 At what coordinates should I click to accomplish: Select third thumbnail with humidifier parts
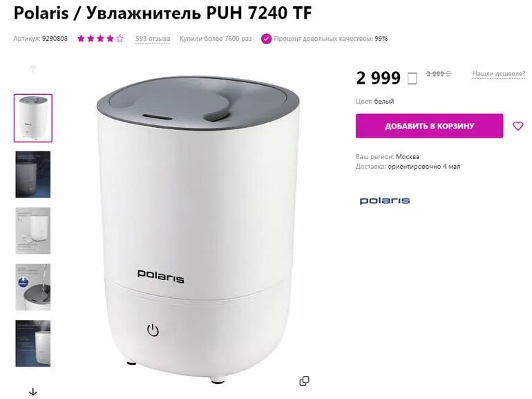click(33, 230)
